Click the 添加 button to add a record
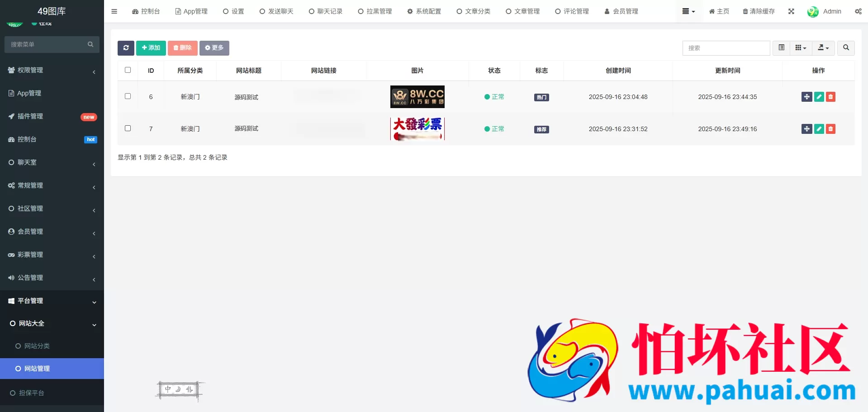The width and height of the screenshot is (868, 412). (151, 48)
